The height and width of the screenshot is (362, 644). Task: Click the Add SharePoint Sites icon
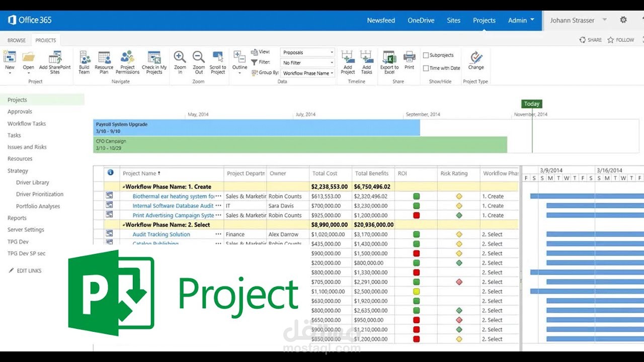point(55,57)
